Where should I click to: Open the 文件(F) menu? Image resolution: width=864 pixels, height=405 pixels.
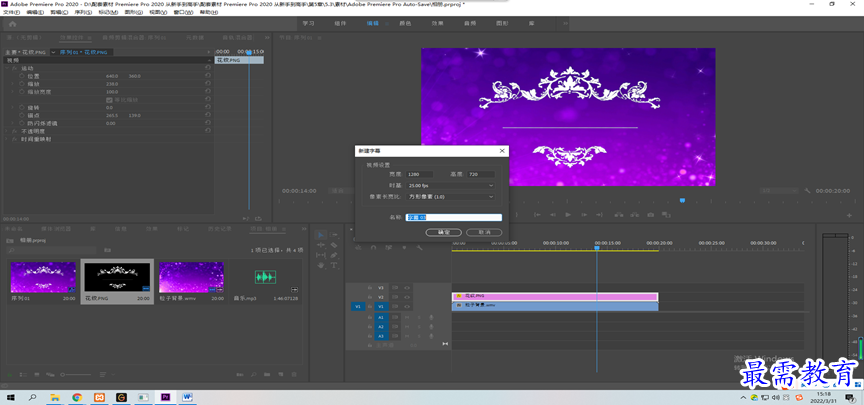pyautogui.click(x=12, y=12)
